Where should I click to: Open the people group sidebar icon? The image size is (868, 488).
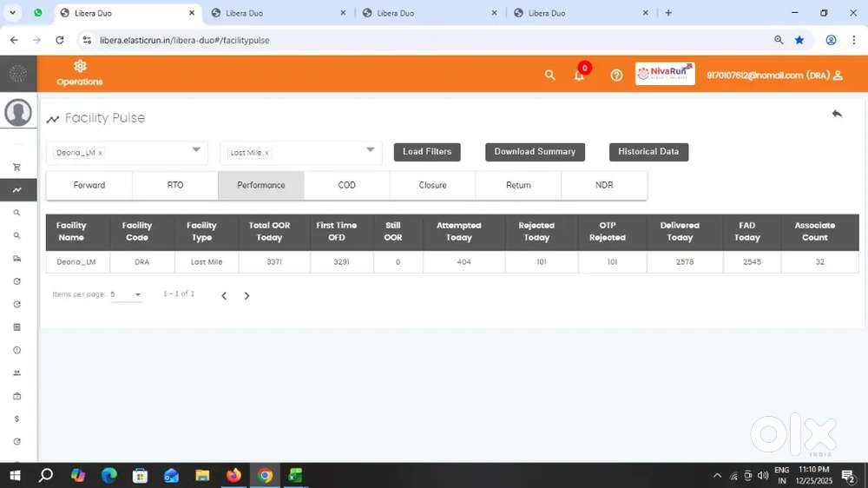pos(16,373)
